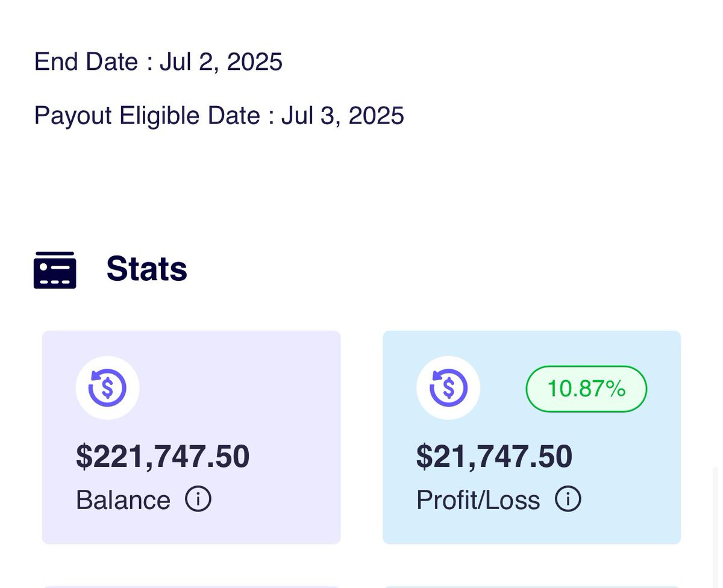Click the dollar icon in Profit/Loss card
This screenshot has height=588, width=723.
448,387
